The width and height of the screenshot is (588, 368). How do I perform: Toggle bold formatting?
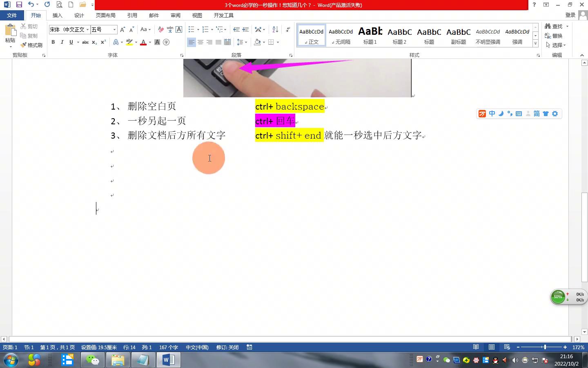53,42
